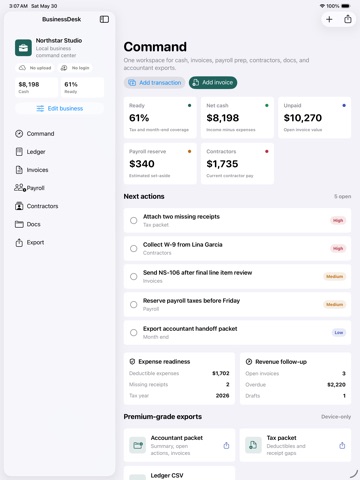Open the Unpaid $10,270 card

[315, 117]
